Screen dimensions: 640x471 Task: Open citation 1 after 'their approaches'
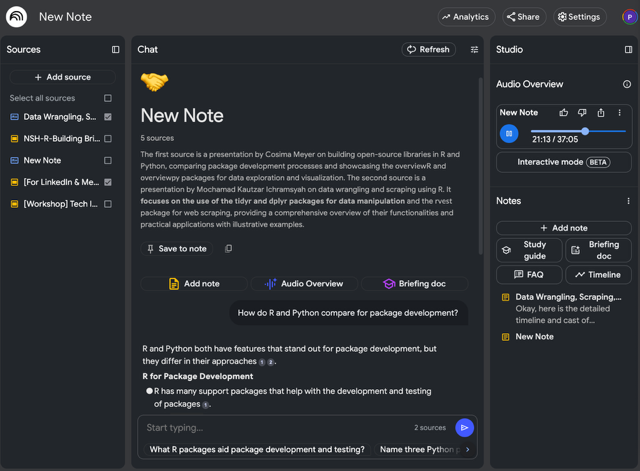pyautogui.click(x=262, y=362)
